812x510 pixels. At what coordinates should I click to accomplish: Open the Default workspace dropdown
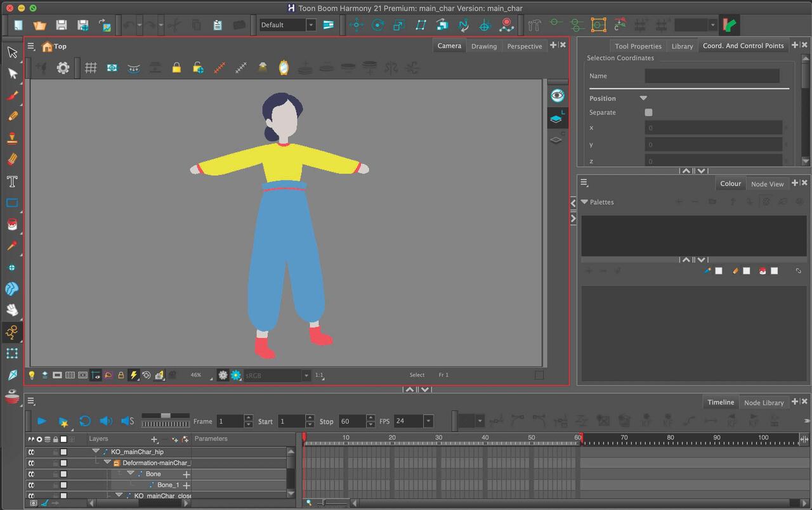[311, 25]
